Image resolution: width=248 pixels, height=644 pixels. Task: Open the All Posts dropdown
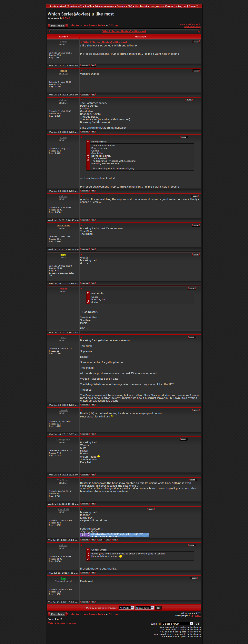(126, 608)
